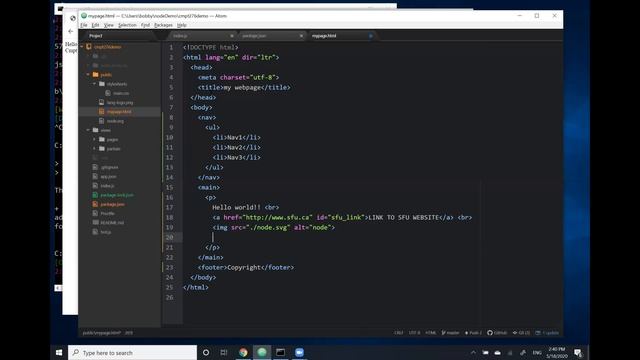Click the mypage.html file icon
This screenshot has height=360, width=640.
101,111
